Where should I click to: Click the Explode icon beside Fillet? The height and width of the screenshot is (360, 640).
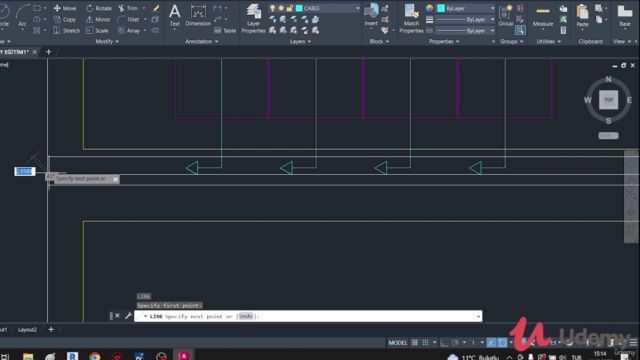(155, 19)
